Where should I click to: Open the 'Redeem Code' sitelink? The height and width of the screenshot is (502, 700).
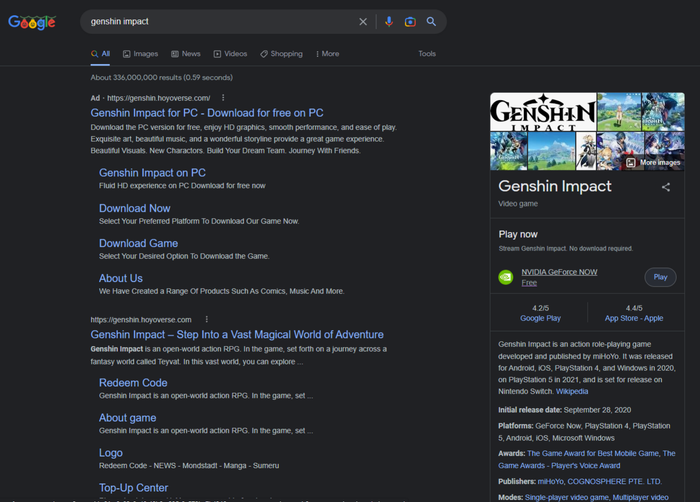(133, 383)
